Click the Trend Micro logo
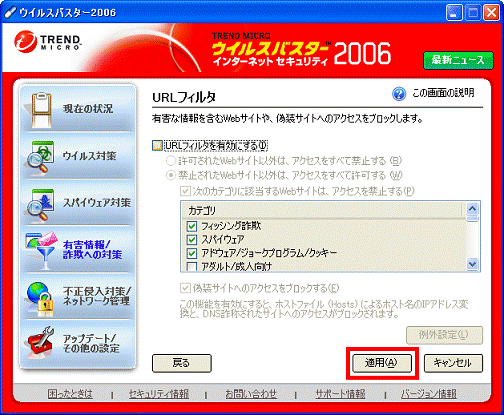The width and height of the screenshot is (504, 415). pyautogui.click(x=47, y=42)
